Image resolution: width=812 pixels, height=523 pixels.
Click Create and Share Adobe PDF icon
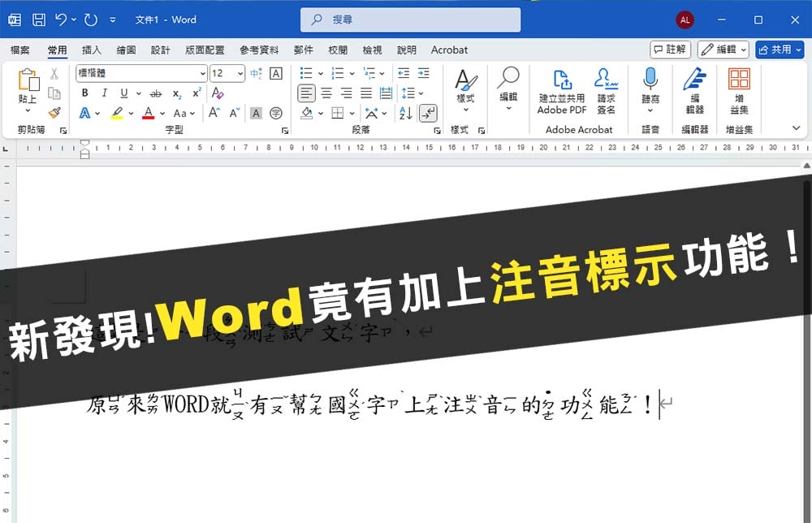(563, 80)
